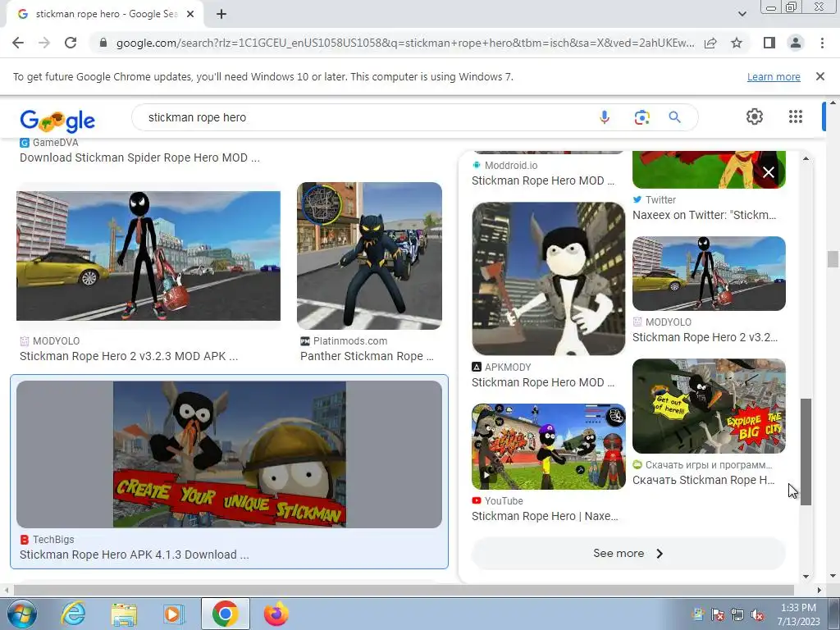Open the site info padlock icon

(103, 43)
